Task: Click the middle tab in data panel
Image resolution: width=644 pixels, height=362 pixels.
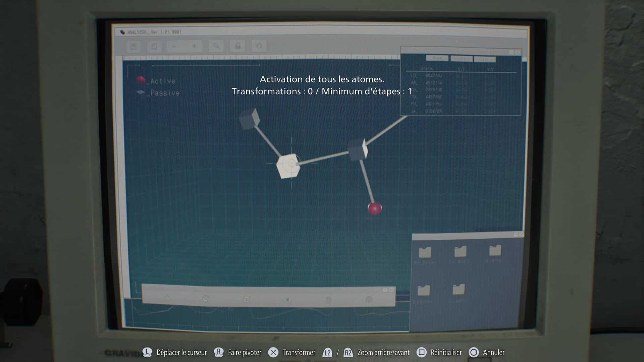Action: [461, 59]
